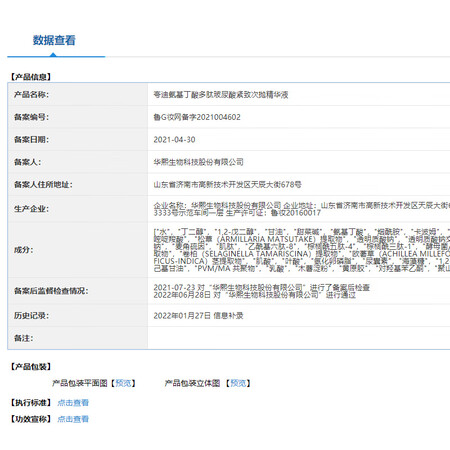Screen dimensions: 450x450
Task: Click the 2021-07-23 inspection record line
Action: click(x=261, y=287)
